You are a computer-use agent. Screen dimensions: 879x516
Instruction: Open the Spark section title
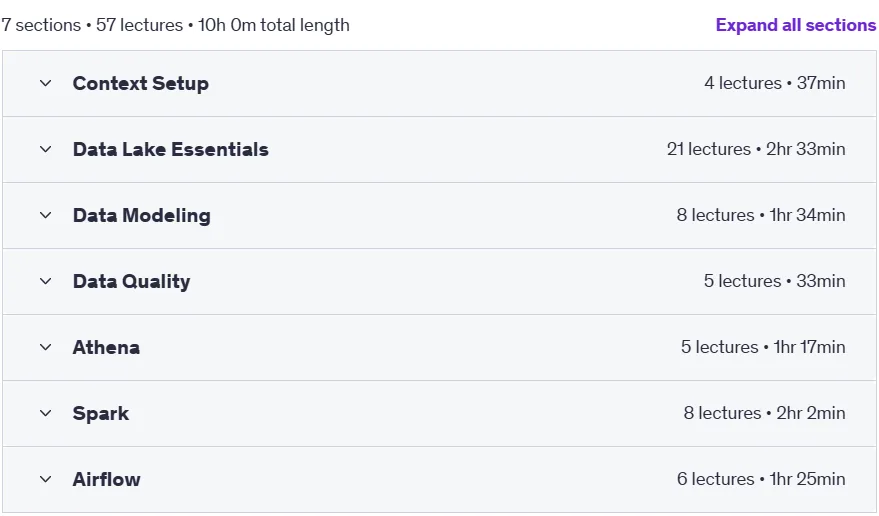point(101,413)
